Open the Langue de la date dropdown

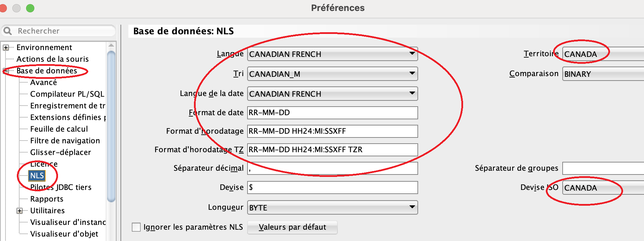[x=332, y=94]
